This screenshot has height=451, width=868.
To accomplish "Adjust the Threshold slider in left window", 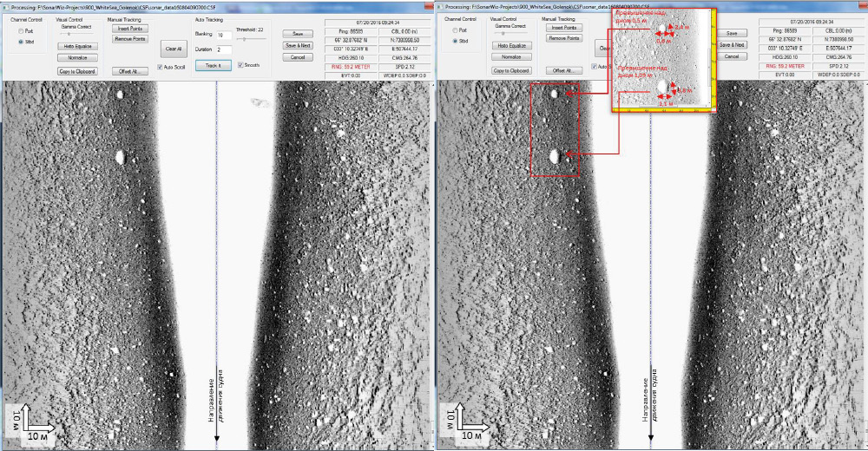I will 252,39.
